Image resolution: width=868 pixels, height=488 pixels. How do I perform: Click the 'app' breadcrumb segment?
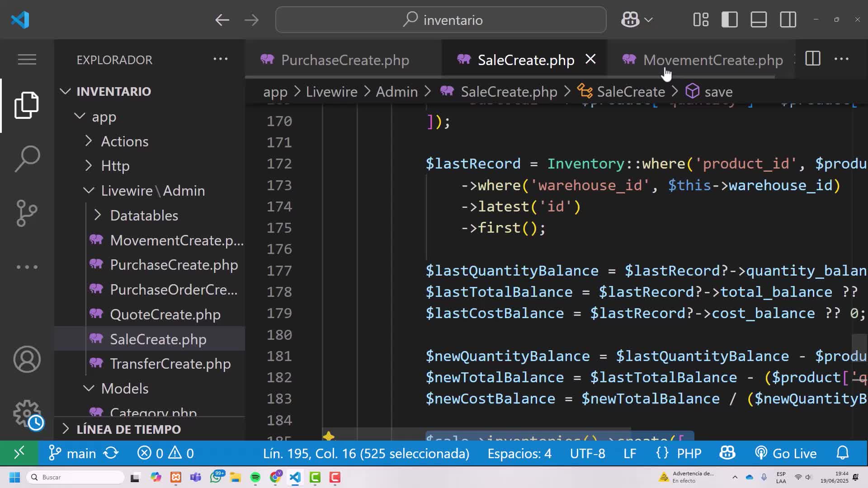[275, 92]
